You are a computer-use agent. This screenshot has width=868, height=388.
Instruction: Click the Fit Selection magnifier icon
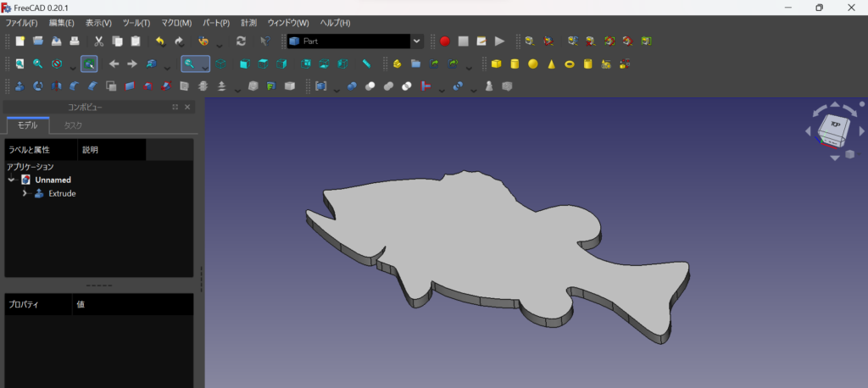click(x=38, y=64)
